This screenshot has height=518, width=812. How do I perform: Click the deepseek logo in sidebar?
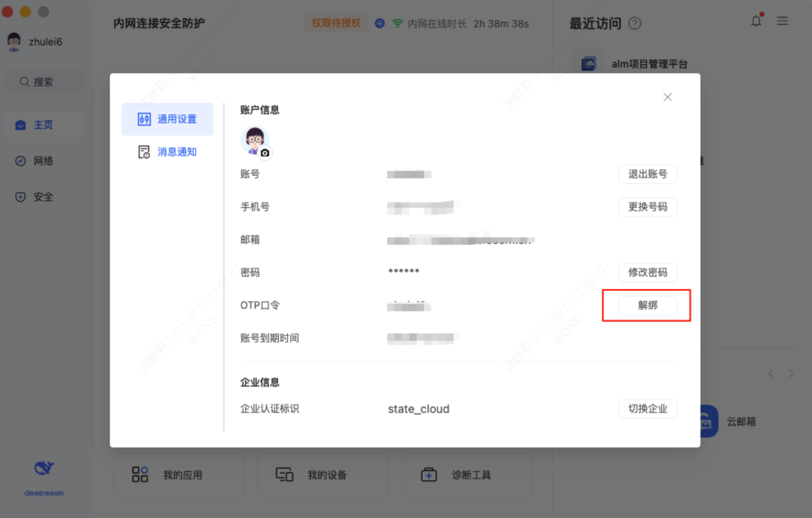tap(44, 479)
